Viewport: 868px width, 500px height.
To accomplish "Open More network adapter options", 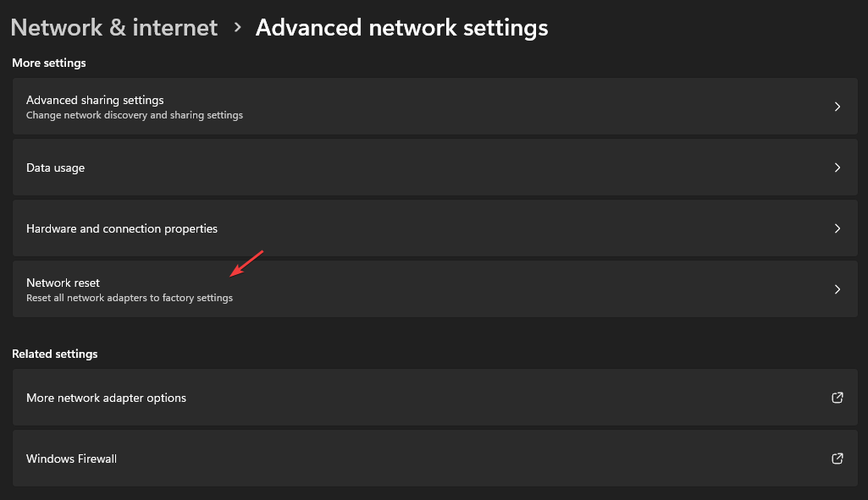I will [434, 397].
